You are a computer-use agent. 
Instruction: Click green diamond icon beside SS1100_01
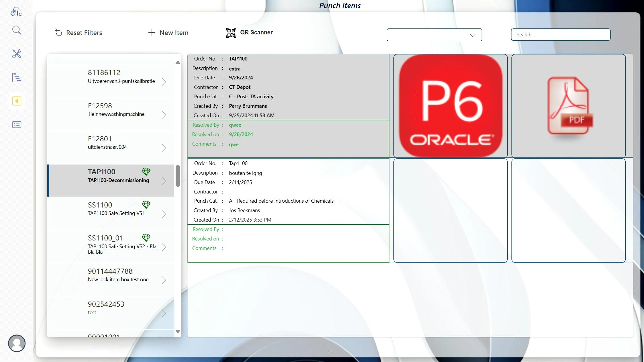[x=146, y=238]
